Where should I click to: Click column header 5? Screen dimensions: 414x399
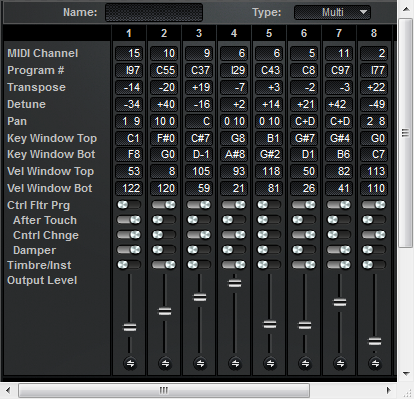pos(269,33)
